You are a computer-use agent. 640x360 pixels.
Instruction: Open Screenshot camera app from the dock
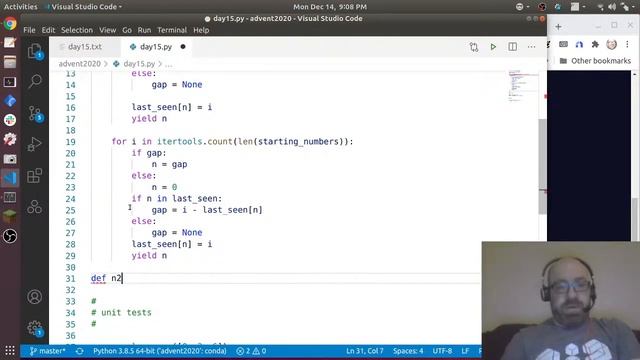[x=10, y=159]
